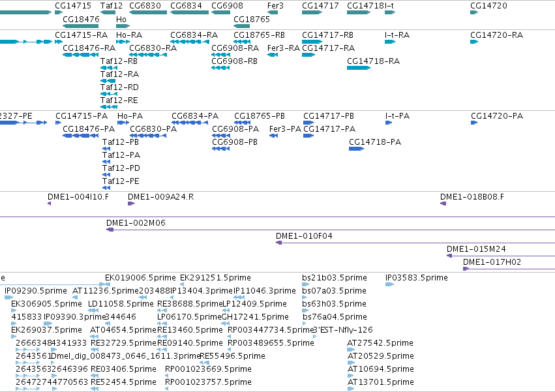This screenshot has height=392, width=555.
Task: Click the bs21b03.5prime EST label
Action: [335, 278]
